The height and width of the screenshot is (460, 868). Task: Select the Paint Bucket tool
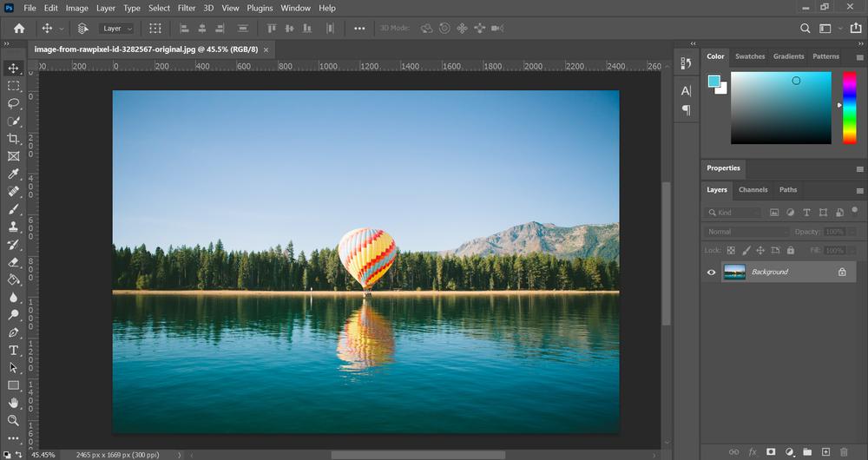pos(13,279)
